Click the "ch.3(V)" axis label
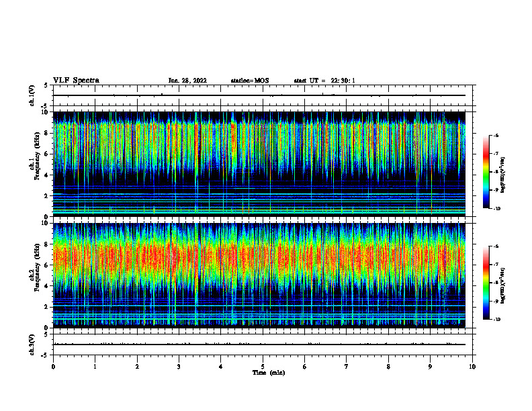The height and width of the screenshot is (411, 532). point(32,345)
